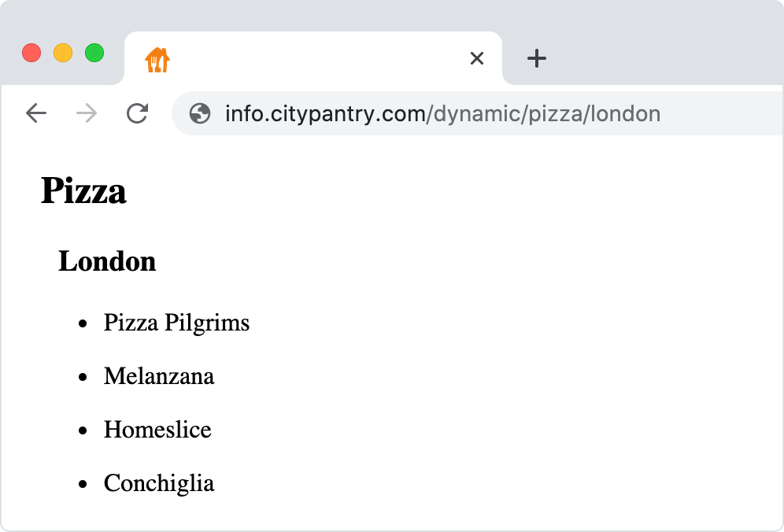The width and height of the screenshot is (784, 532).
Task: Click the red window close button
Action: [x=31, y=53]
